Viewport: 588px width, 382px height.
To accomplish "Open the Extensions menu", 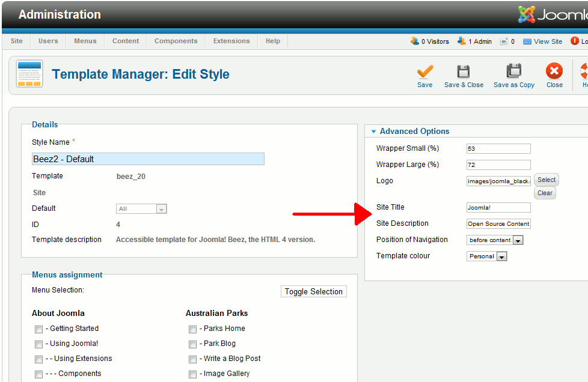I will point(231,41).
